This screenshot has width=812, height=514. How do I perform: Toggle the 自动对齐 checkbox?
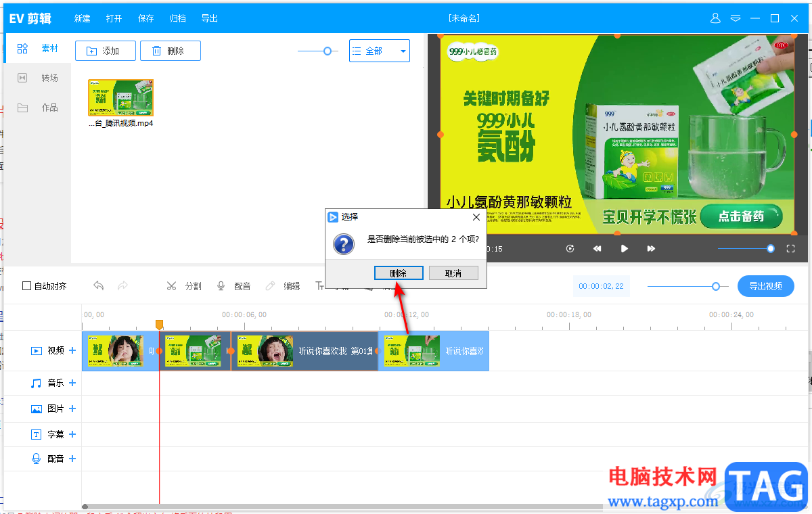click(26, 286)
